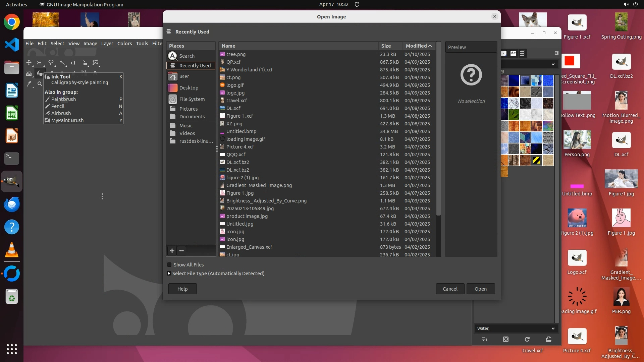This screenshot has height=362, width=644.
Task: Expand Select File Type section
Action: tap(169, 274)
